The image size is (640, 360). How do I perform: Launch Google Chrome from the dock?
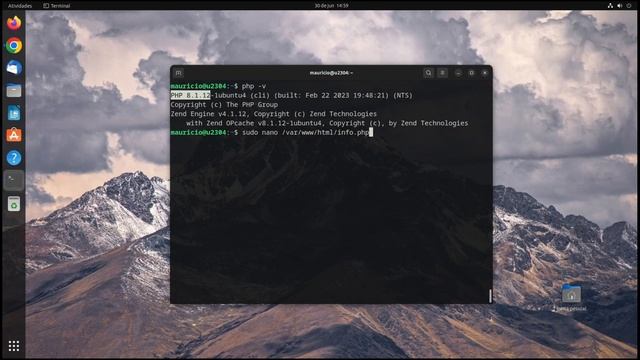(x=14, y=46)
